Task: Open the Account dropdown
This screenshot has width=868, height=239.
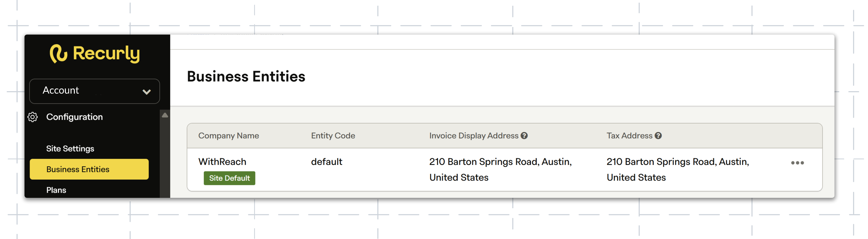Action: [95, 91]
